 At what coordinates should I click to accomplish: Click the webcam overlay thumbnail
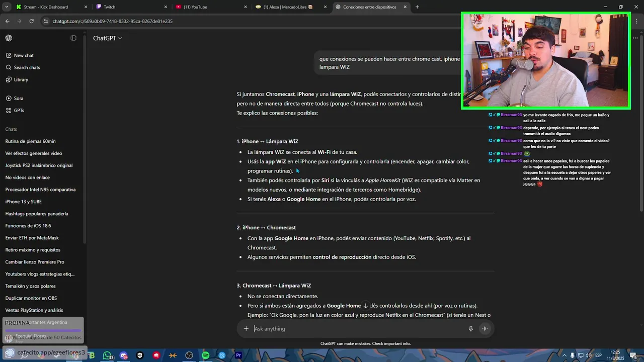(x=546, y=61)
